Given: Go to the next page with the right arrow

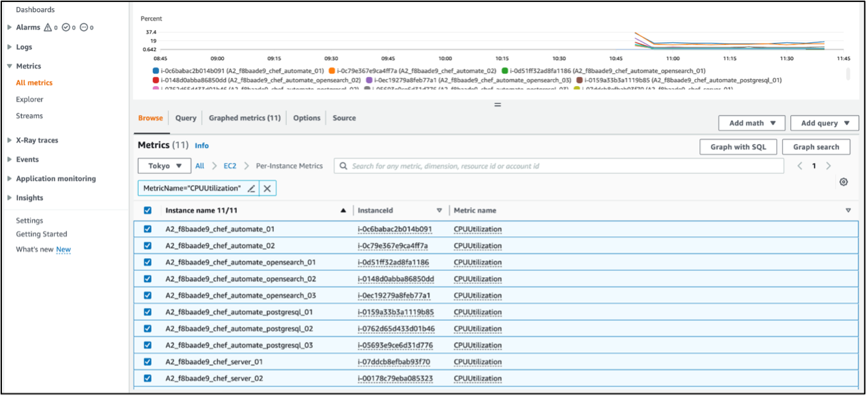Looking at the screenshot, I should [x=828, y=166].
